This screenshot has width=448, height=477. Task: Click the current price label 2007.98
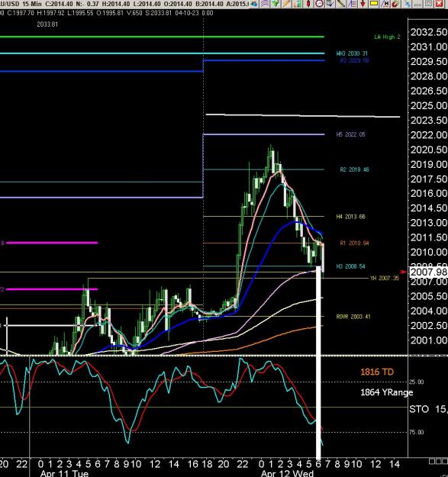[428, 272]
